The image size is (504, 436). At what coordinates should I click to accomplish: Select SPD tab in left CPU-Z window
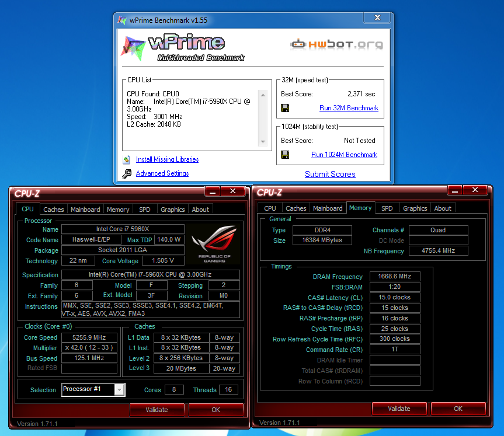click(x=145, y=210)
